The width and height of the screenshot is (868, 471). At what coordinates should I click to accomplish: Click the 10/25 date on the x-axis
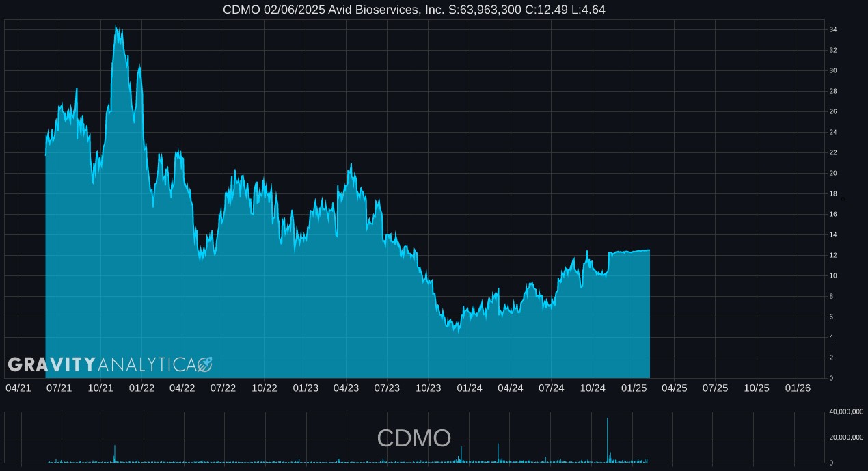757,388
